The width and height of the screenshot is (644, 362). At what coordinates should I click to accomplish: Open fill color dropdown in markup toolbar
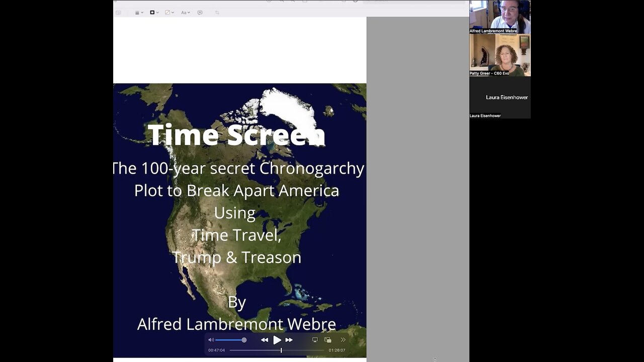[x=170, y=13]
